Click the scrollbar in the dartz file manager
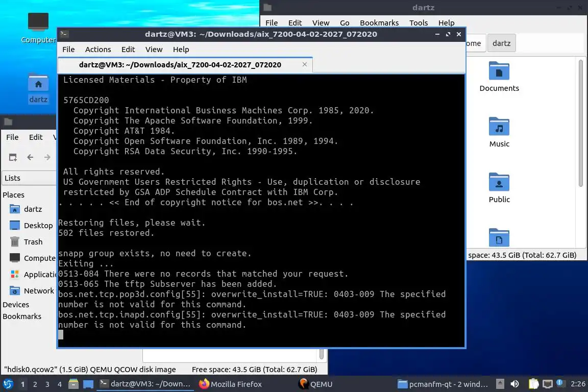Screen dimensions: 588x392 [x=580, y=124]
